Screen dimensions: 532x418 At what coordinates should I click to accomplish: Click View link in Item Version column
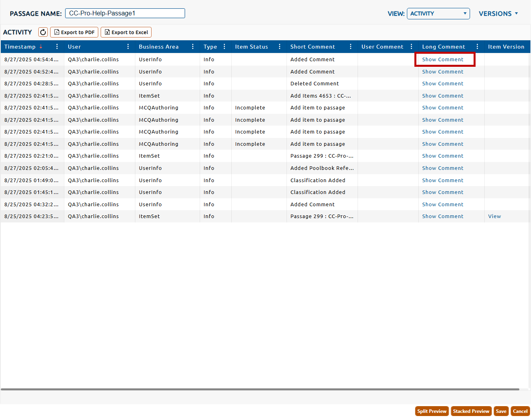coord(494,217)
